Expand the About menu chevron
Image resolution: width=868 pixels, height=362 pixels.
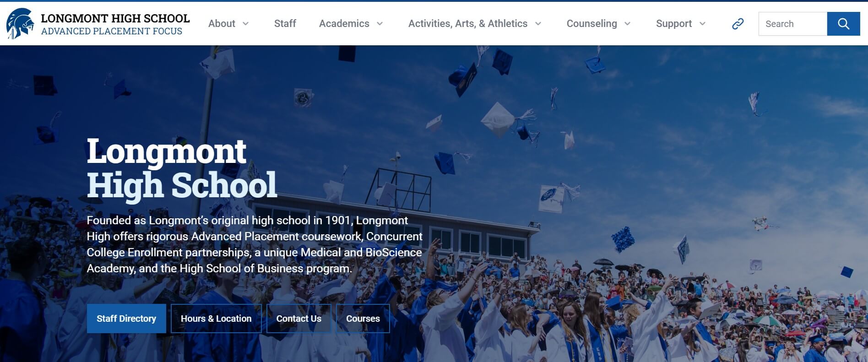click(246, 24)
